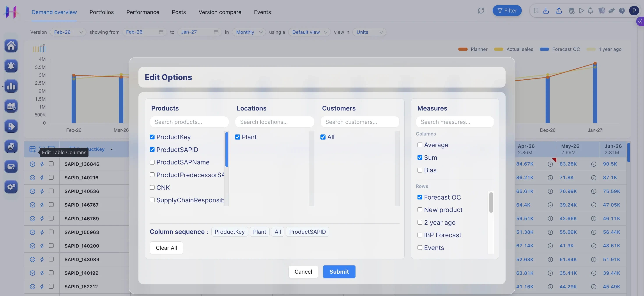Enable the Average measure checkbox
Viewport: 644px width, 296px height.
(420, 145)
